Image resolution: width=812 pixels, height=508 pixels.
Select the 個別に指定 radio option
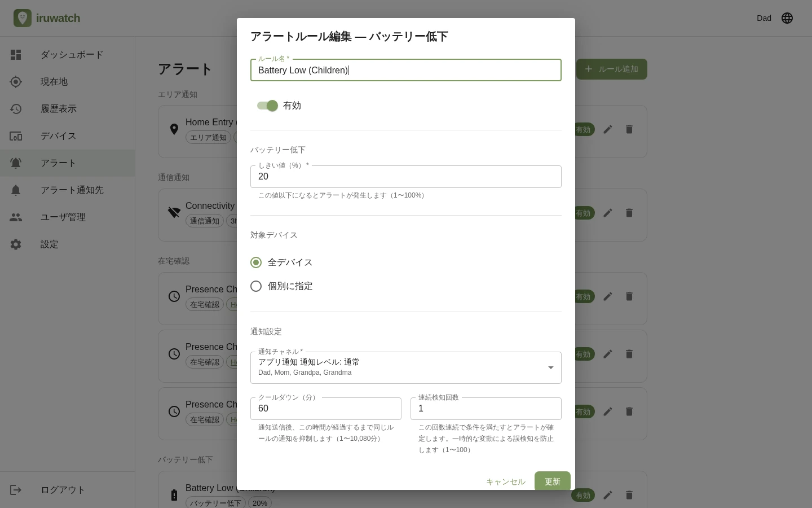point(256,286)
